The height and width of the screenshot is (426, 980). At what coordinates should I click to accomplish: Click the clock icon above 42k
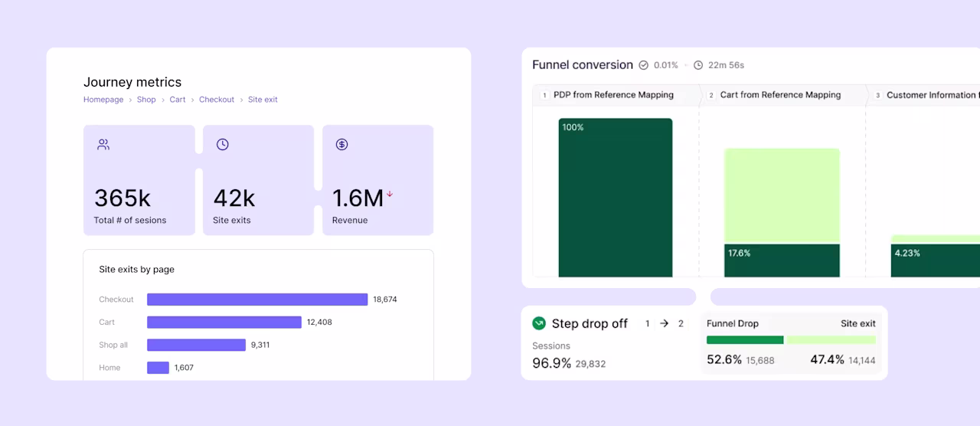[223, 144]
